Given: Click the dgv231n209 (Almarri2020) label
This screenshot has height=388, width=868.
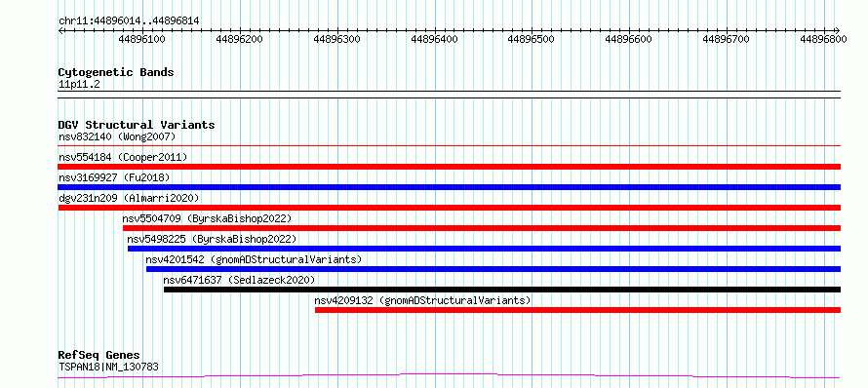Looking at the screenshot, I should tap(129, 198).
